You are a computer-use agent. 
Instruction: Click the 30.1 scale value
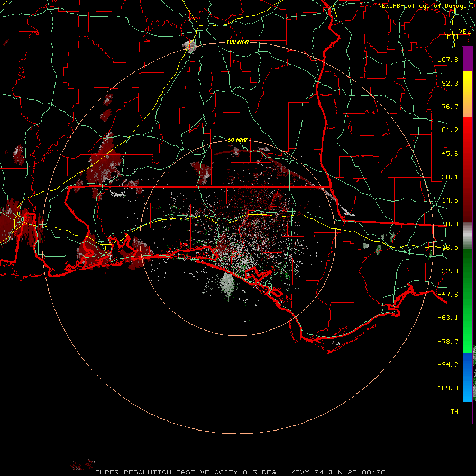coord(450,177)
